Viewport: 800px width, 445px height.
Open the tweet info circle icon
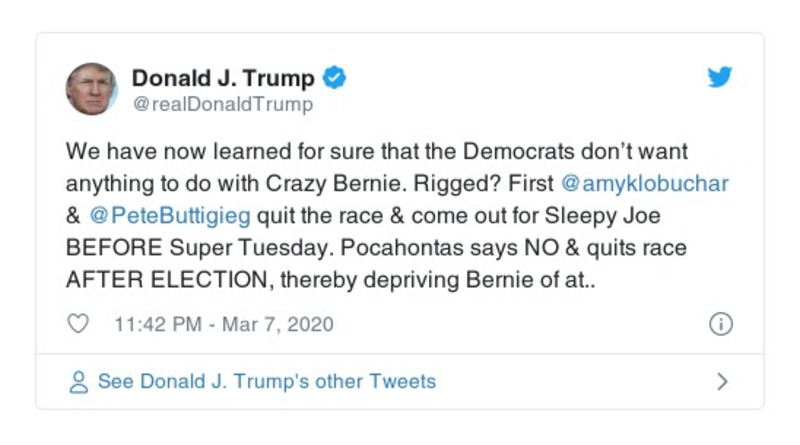[x=720, y=324]
